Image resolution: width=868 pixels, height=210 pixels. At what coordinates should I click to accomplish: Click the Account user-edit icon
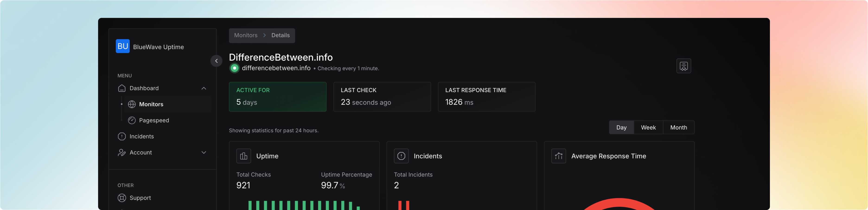coord(122,153)
